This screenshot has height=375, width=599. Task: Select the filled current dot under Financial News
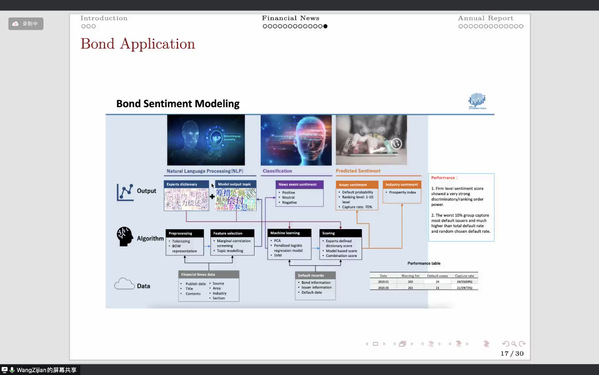[325, 26]
